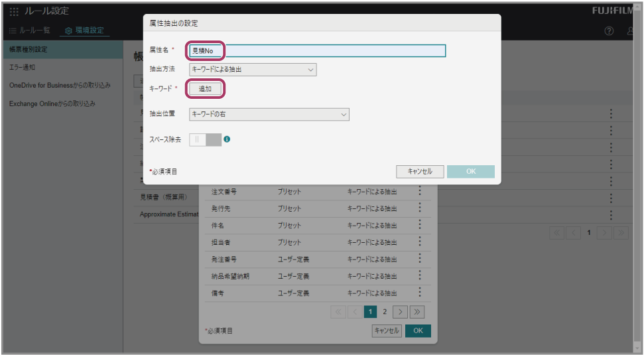Go to first page in attribute list
Viewport: 644px width, 355px height.
pyautogui.click(x=338, y=312)
